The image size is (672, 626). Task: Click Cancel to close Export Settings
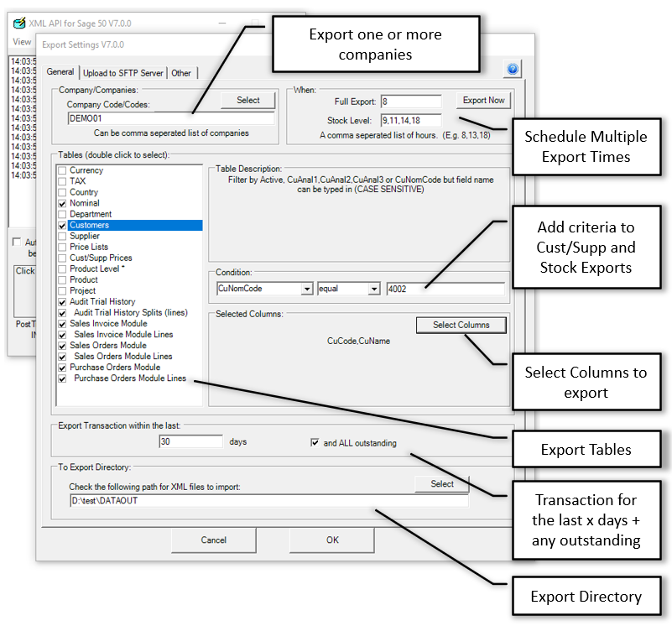pyautogui.click(x=214, y=540)
